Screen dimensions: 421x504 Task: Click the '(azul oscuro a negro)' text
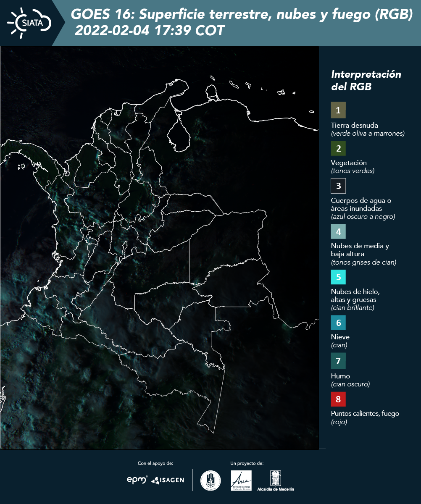(x=363, y=217)
